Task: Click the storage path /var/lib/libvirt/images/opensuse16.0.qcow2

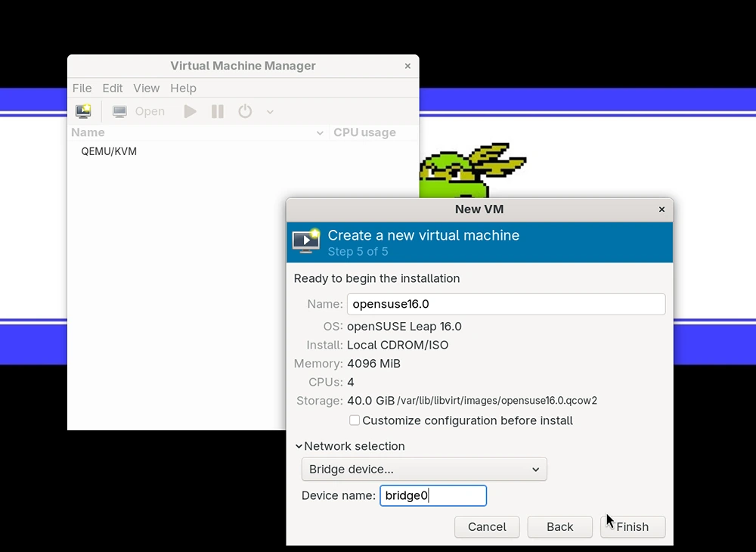Action: tap(497, 401)
